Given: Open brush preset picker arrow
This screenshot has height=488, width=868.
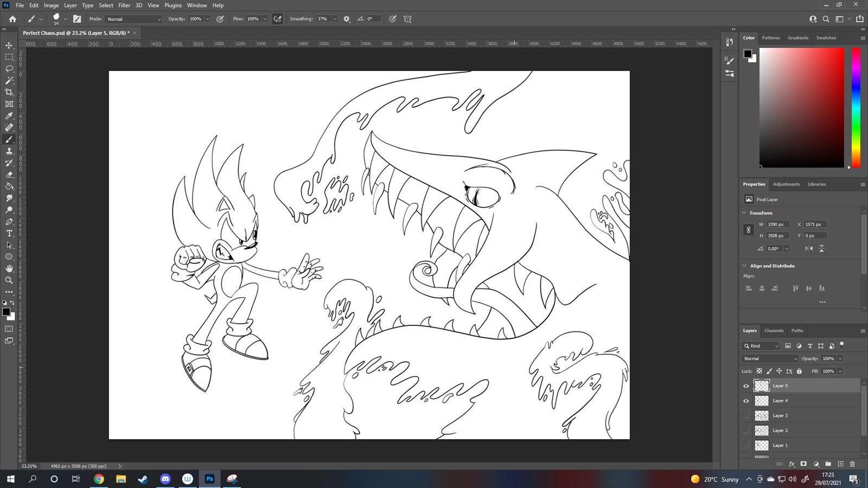Looking at the screenshot, I should tap(66, 19).
